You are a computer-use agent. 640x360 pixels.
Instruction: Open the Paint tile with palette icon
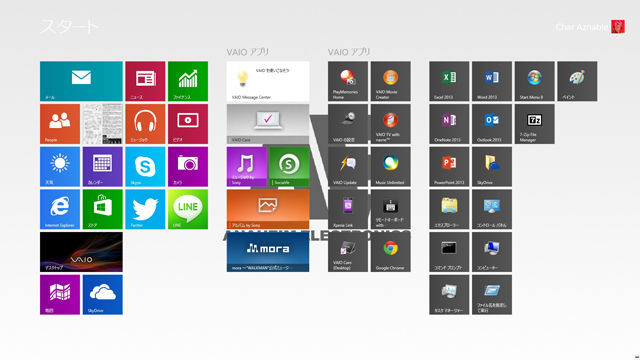point(577,81)
